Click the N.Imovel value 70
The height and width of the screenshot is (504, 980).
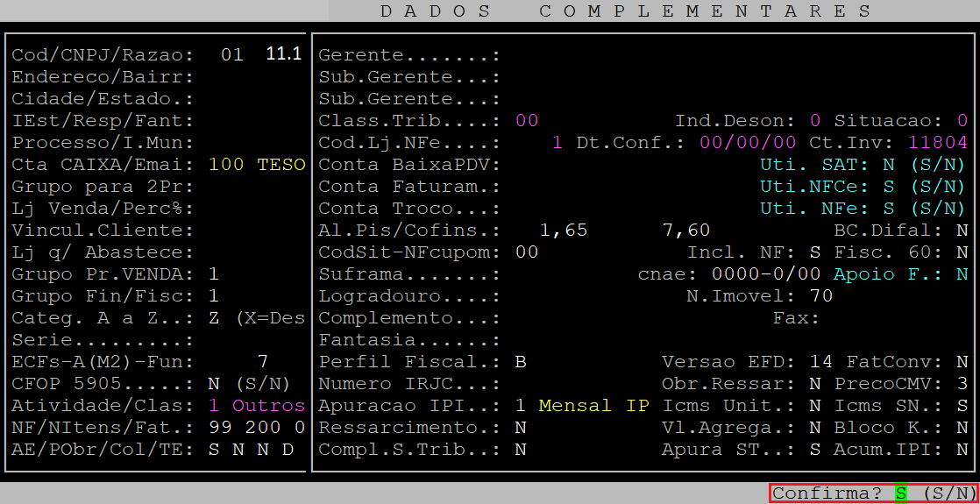pos(820,296)
